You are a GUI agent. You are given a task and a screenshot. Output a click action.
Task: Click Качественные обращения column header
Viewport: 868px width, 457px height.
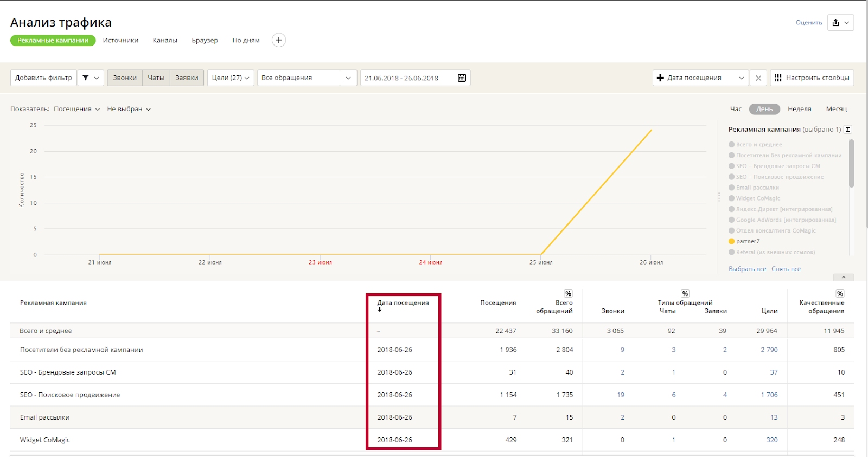click(822, 307)
